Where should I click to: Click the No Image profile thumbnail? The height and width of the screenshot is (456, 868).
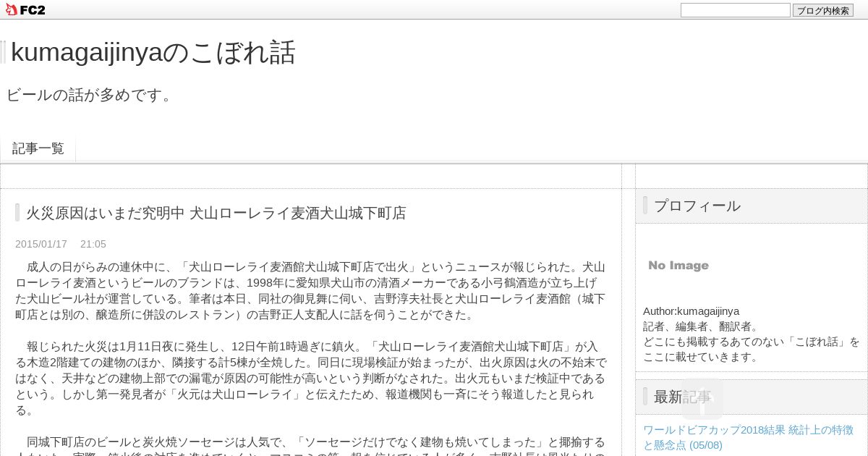click(678, 266)
